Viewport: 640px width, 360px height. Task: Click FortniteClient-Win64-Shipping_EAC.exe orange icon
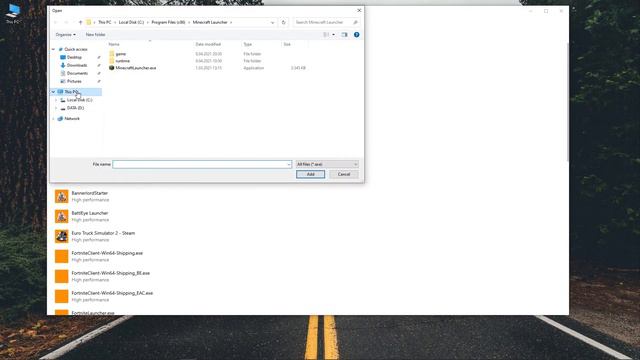tap(62, 296)
